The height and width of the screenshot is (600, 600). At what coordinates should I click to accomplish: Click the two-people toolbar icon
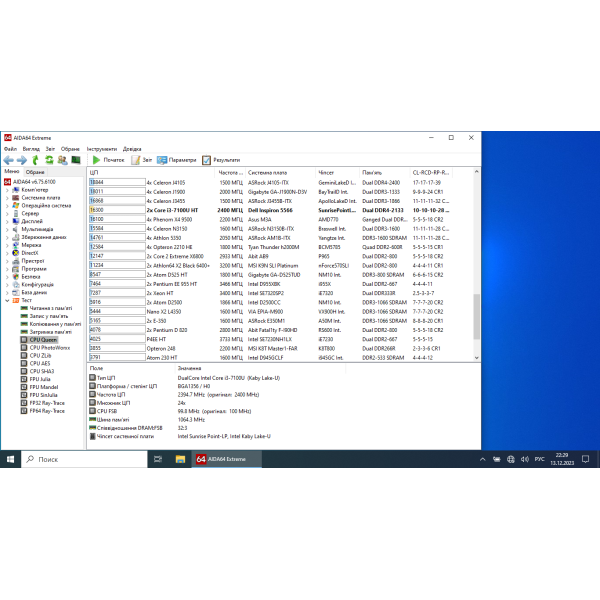[62, 160]
